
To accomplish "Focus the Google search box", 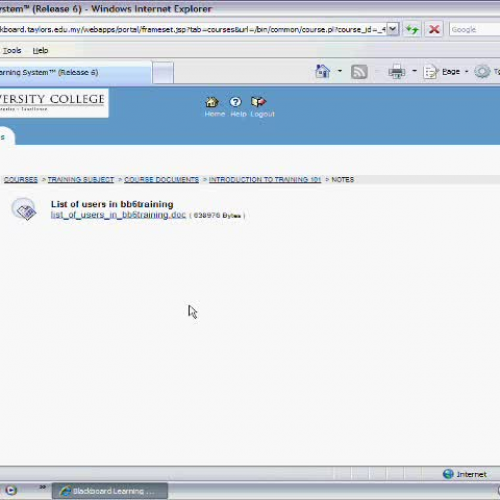I will pyautogui.click(x=475, y=30).
